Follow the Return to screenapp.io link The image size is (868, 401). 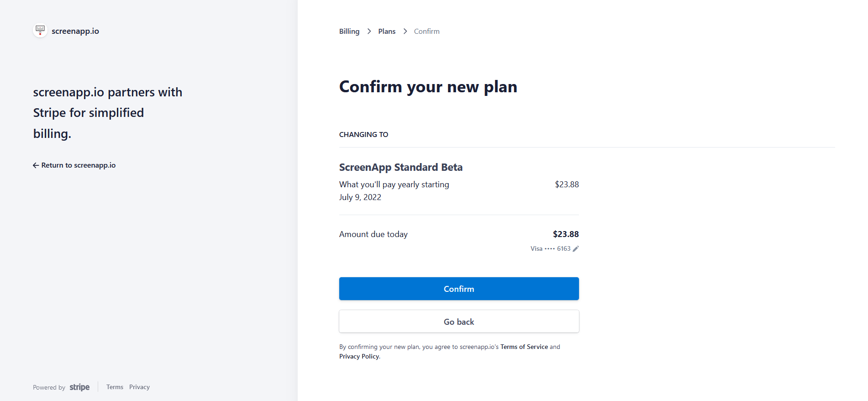[x=78, y=165]
